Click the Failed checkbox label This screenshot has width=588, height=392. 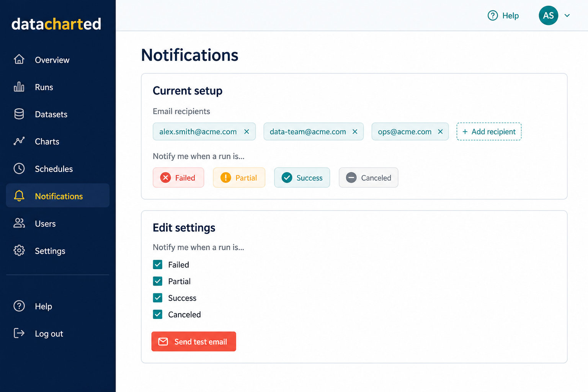click(178, 265)
